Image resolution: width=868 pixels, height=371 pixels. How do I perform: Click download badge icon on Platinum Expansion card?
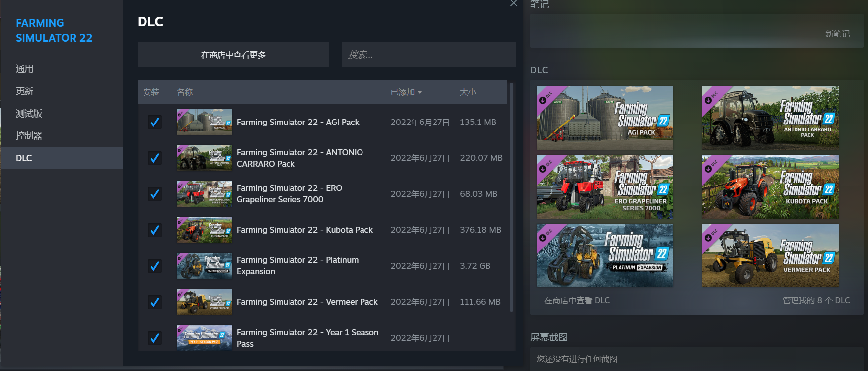(543, 238)
